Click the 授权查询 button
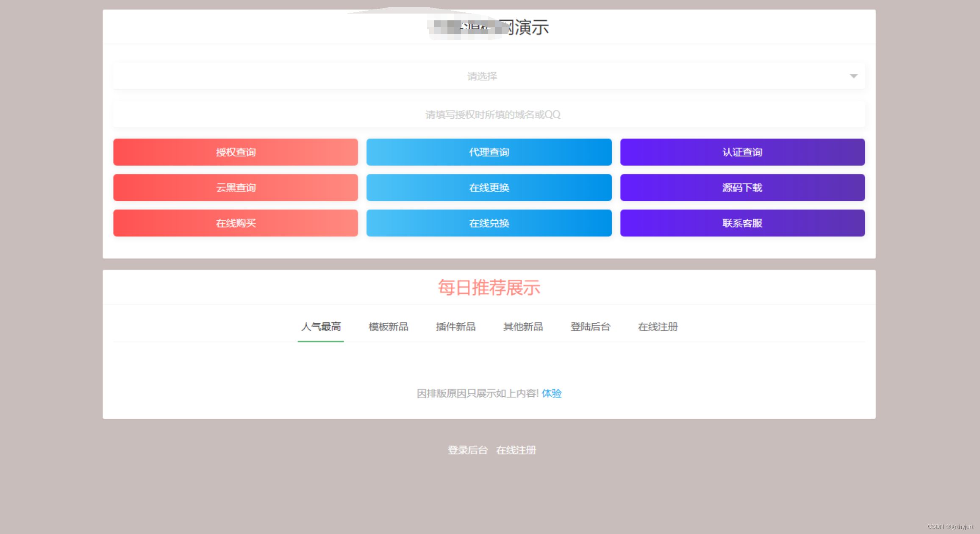 [x=235, y=152]
